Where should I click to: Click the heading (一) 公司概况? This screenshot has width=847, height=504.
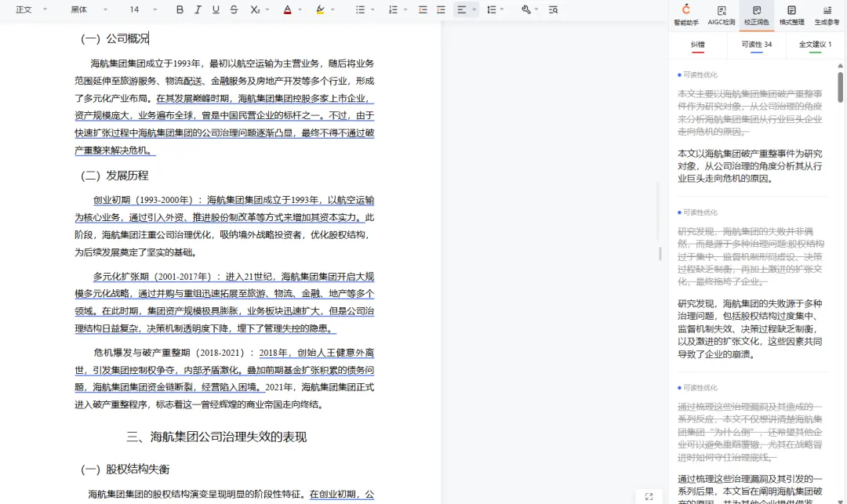point(115,38)
